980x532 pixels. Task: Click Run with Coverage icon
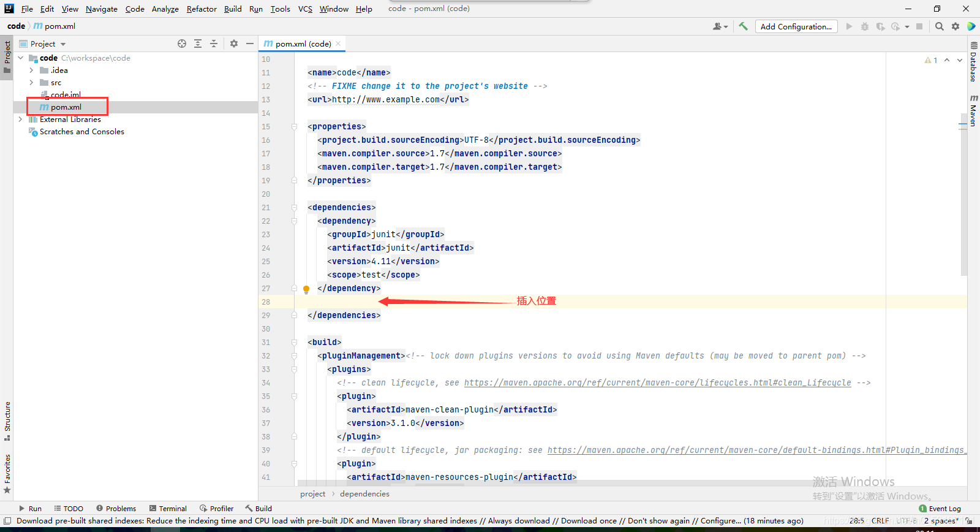tap(880, 26)
